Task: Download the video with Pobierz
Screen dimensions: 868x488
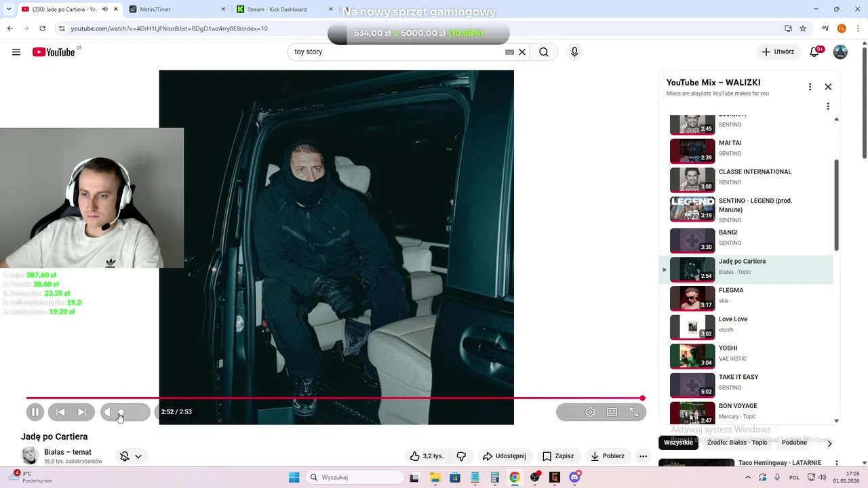Action: tap(608, 456)
